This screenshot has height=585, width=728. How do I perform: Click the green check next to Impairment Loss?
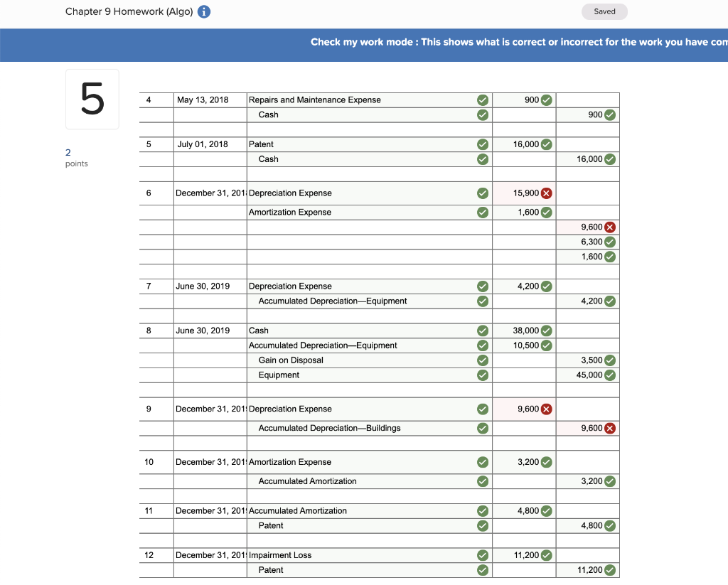point(482,555)
